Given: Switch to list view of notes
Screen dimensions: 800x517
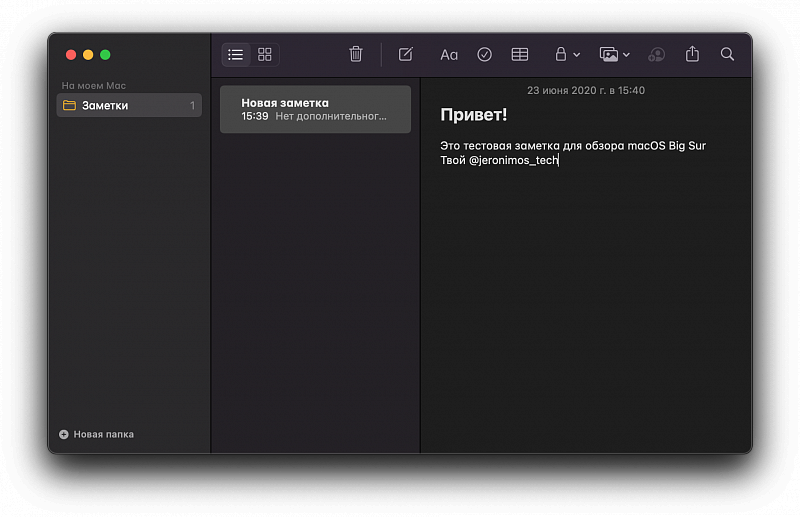Looking at the screenshot, I should coord(236,54).
